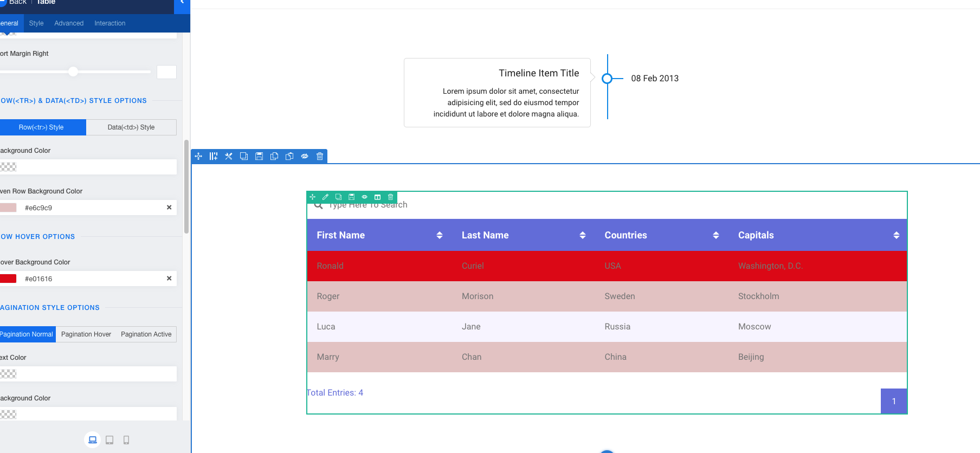Image resolution: width=980 pixels, height=453 pixels.
Task: Delete the table addon with green trash icon
Action: pyautogui.click(x=390, y=197)
